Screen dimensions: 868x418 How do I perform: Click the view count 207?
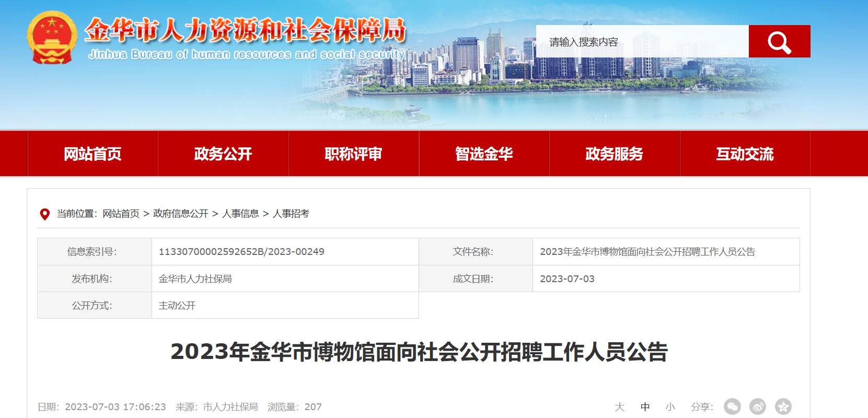(x=313, y=407)
